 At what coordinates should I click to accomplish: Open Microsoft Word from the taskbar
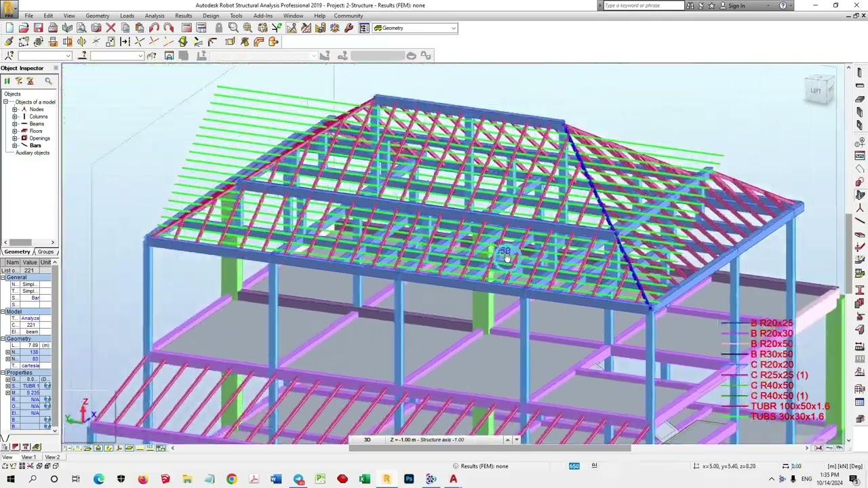(x=276, y=479)
